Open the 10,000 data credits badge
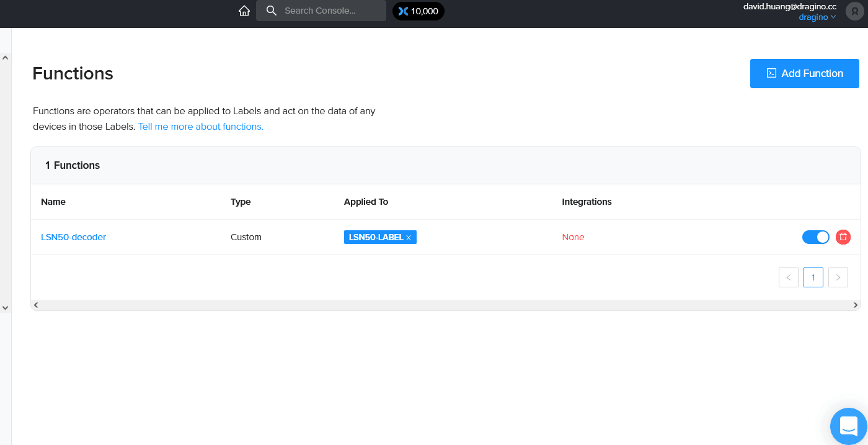The image size is (868, 445). pos(418,11)
